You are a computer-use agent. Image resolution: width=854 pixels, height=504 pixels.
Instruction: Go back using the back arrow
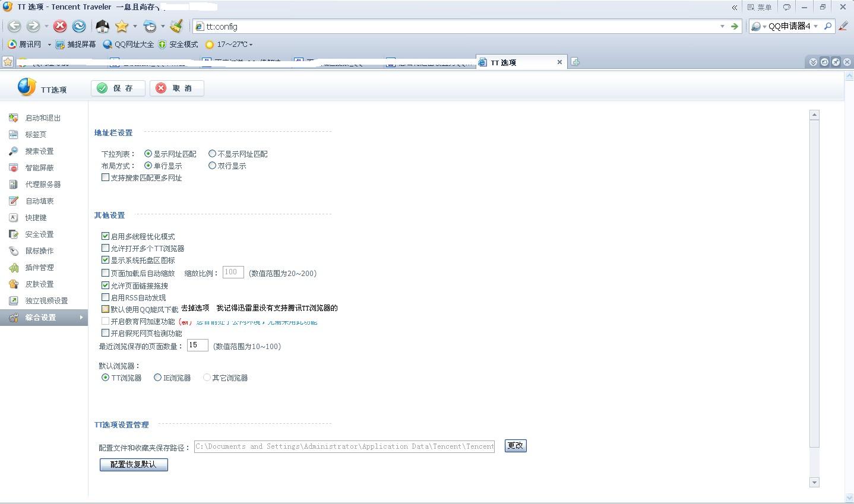pyautogui.click(x=14, y=26)
